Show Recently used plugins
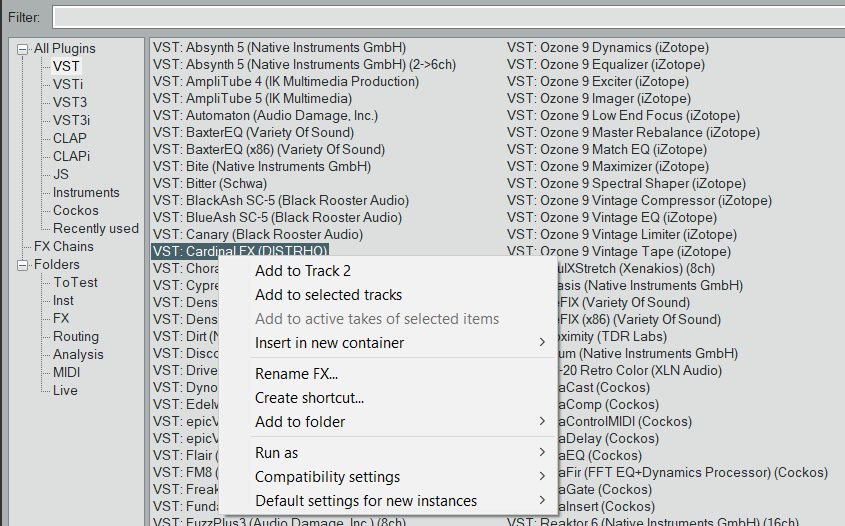This screenshot has width=845, height=526. click(x=96, y=228)
